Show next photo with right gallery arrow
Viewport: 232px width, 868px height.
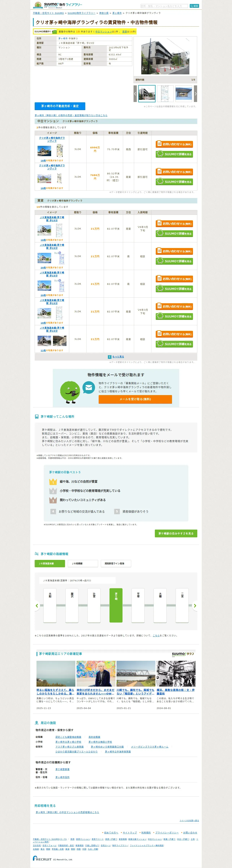[x=195, y=94]
